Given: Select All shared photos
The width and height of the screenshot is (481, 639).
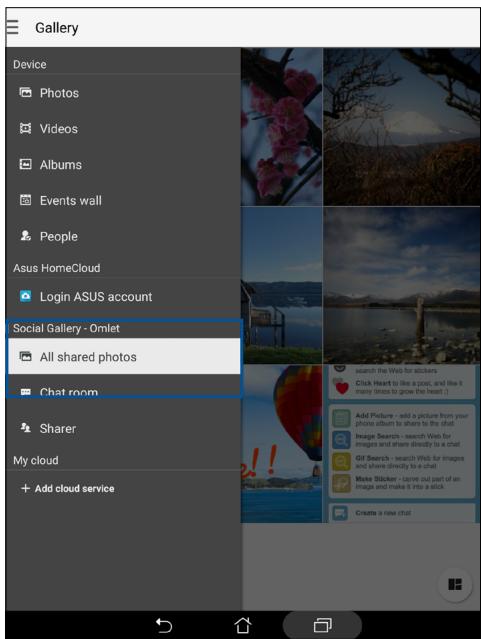Looking at the screenshot, I should (124, 357).
